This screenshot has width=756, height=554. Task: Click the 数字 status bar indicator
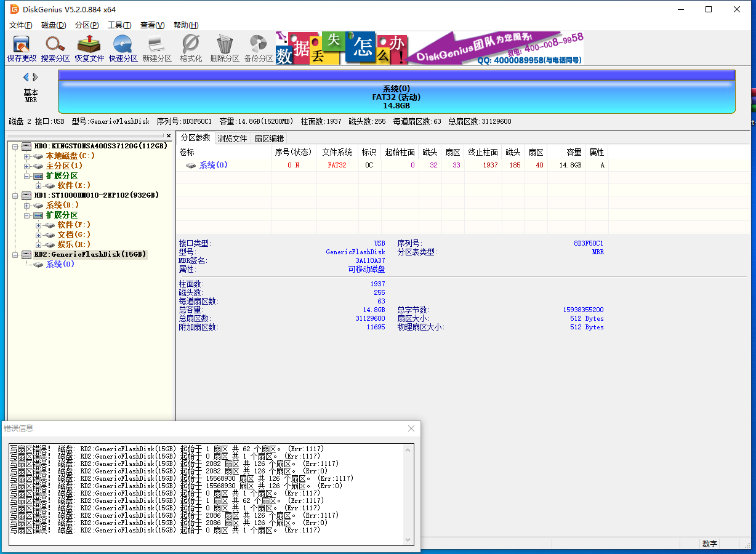coord(709,544)
